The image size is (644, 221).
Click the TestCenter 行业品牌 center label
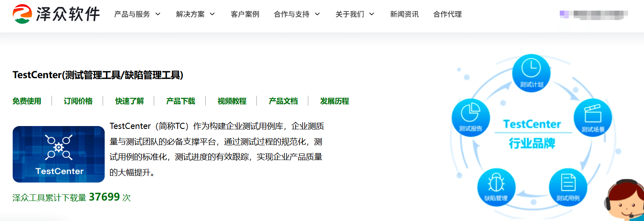(x=532, y=134)
